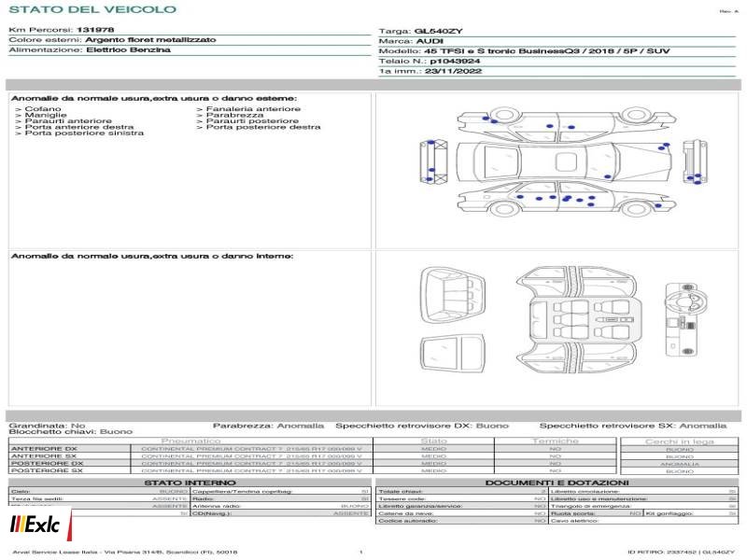This screenshot has height=560, width=747.
Task: Click the Antenna radio row label
Action: [217, 506]
